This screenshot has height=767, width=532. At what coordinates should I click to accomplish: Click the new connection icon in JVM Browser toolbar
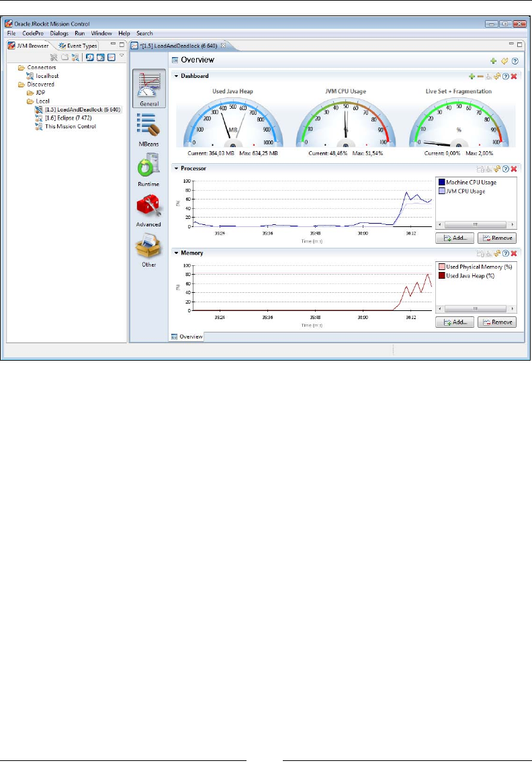[75, 57]
